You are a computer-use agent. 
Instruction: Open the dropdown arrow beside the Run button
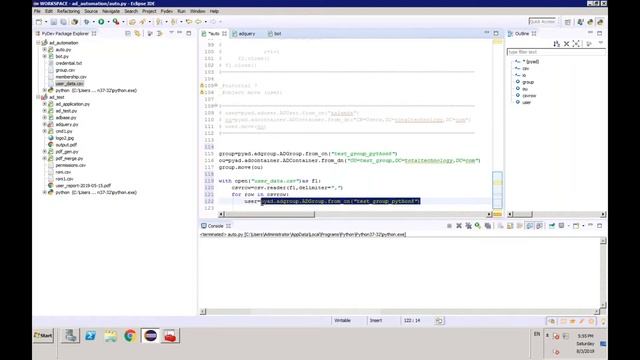tap(108, 22)
